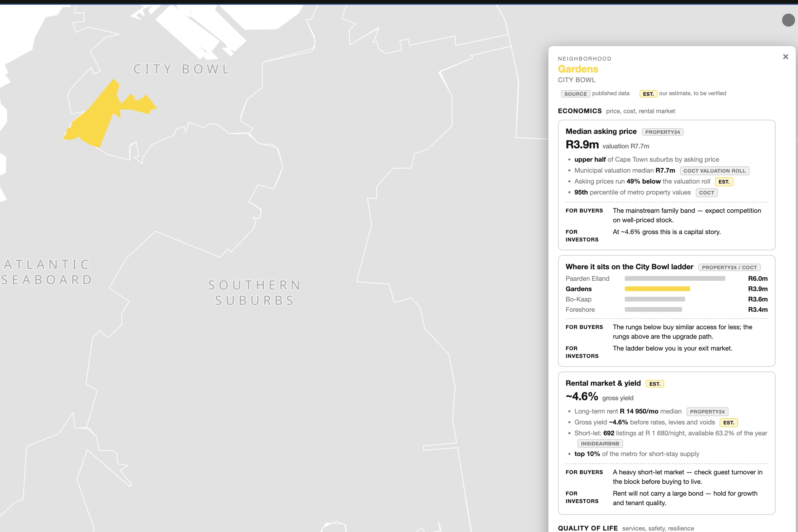Click 'Where it sits on the City Bowl ladder' heading
This screenshot has height=532, width=798.
click(x=629, y=267)
